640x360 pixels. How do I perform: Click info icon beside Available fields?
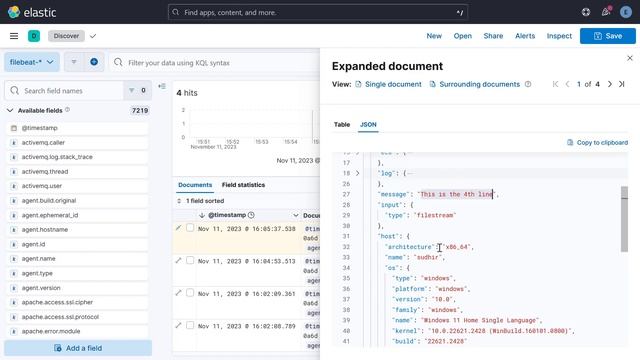67,110
